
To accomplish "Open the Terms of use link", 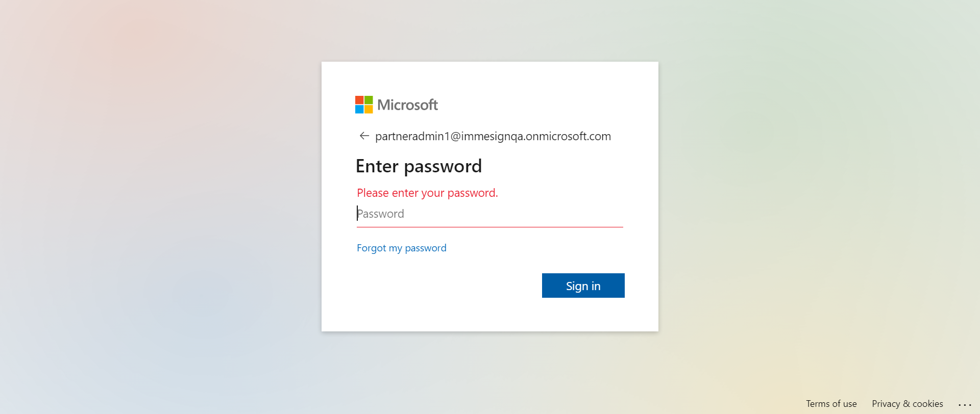I will [831, 404].
